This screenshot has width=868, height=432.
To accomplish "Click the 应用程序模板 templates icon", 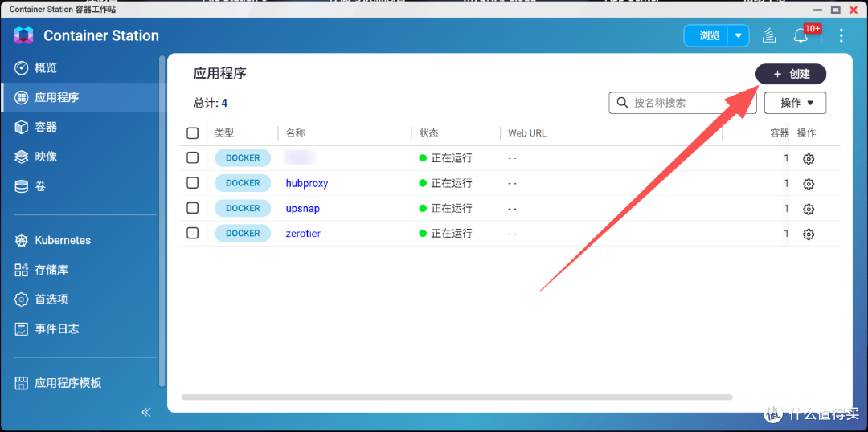I will click(x=21, y=383).
